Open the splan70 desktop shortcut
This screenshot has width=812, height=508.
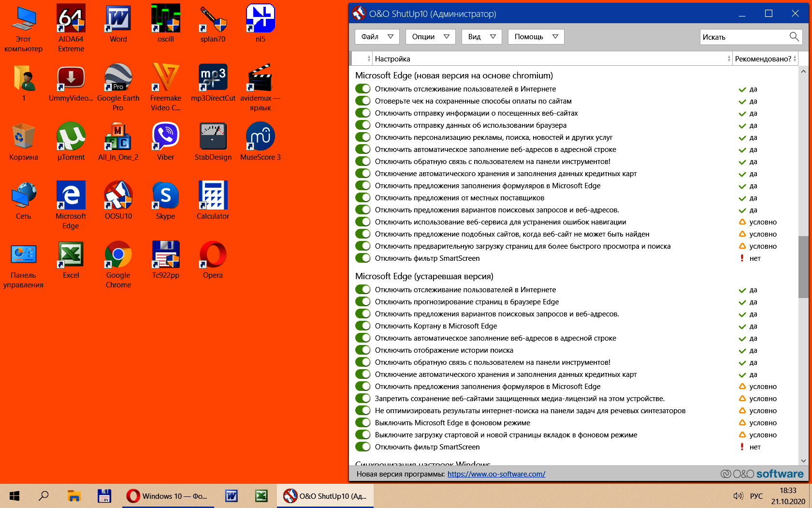(x=213, y=23)
